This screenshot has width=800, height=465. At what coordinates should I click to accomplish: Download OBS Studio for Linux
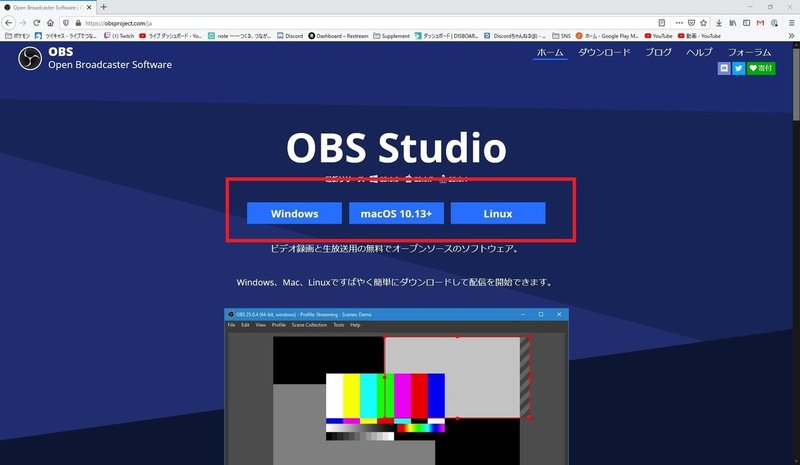point(498,213)
